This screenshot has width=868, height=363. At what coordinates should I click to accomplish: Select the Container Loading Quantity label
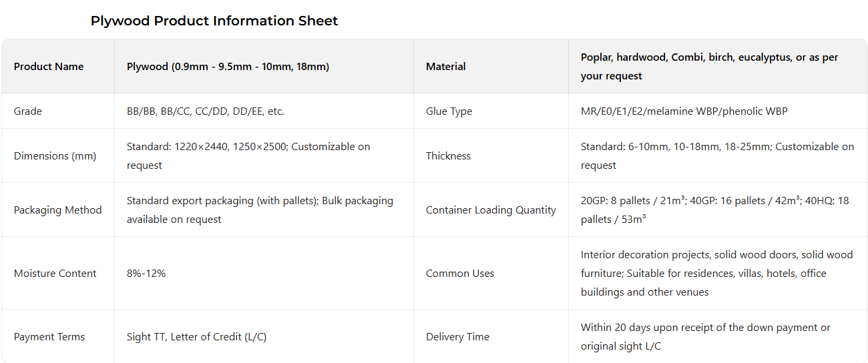pyautogui.click(x=491, y=210)
